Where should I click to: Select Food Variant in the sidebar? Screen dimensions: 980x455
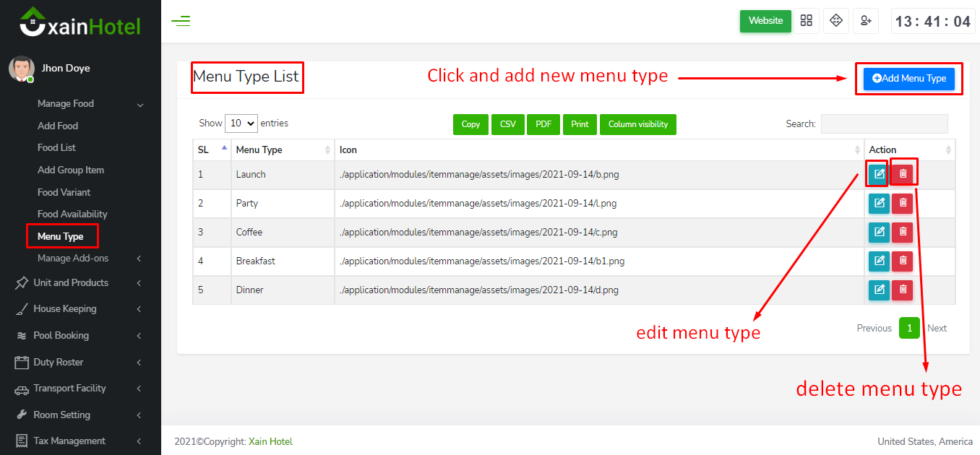[x=64, y=193]
